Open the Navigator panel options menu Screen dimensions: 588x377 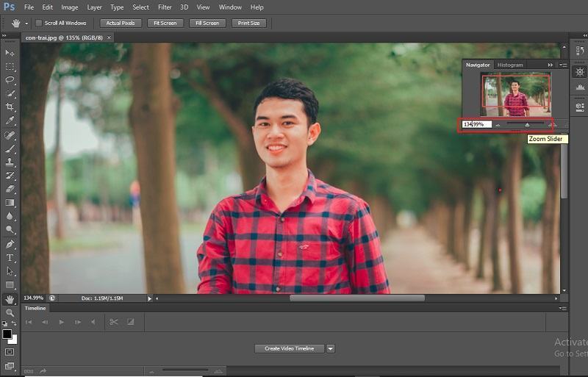click(563, 65)
